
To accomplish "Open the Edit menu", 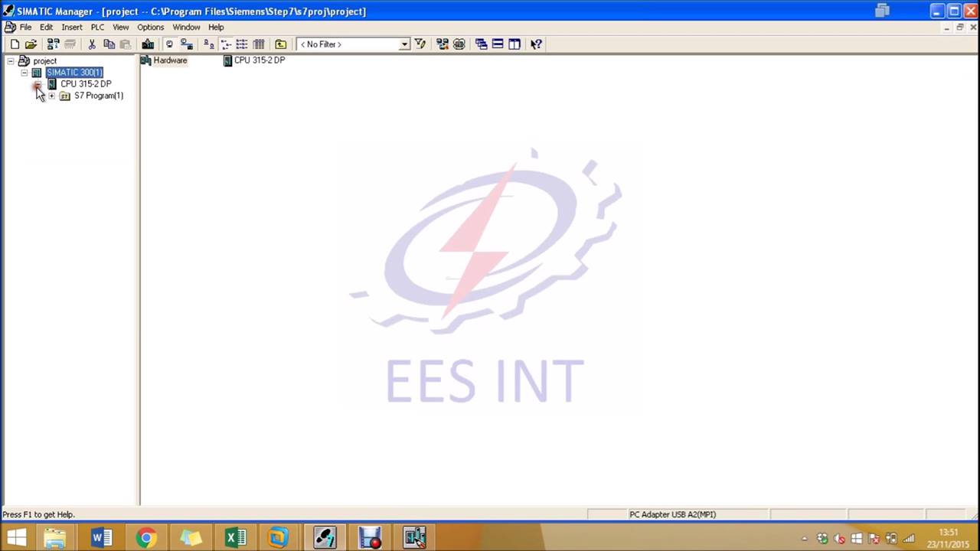I will [46, 28].
